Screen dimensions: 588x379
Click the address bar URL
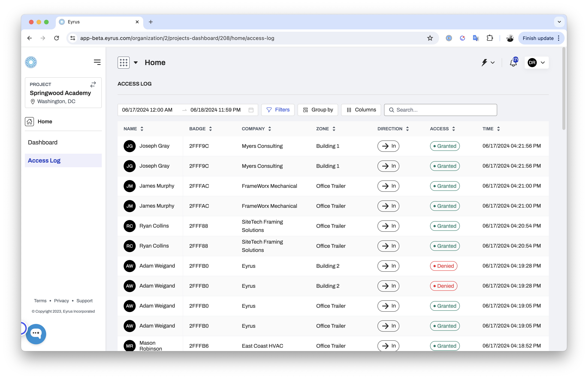pyautogui.click(x=177, y=38)
